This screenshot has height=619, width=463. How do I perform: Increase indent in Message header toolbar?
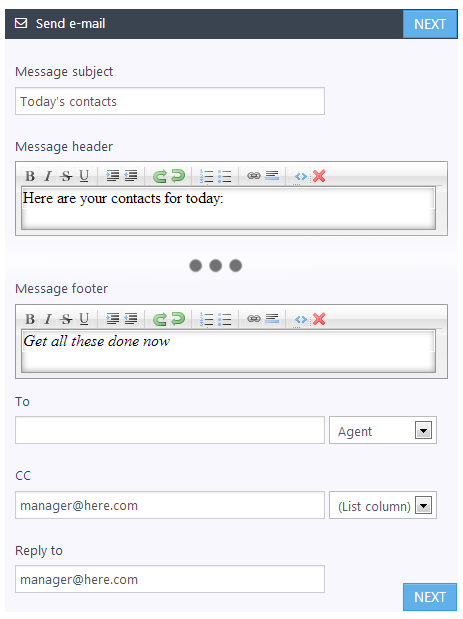point(113,176)
